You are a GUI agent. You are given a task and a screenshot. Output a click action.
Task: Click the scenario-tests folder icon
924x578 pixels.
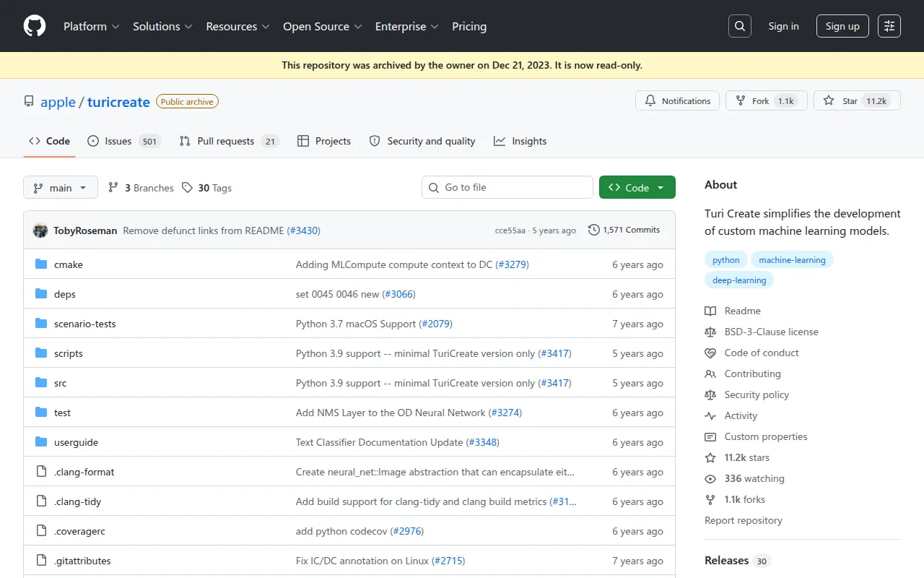(41, 324)
